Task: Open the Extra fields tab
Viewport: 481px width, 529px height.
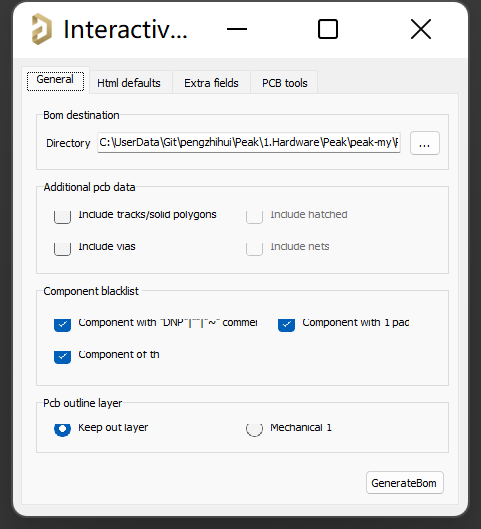Action: [211, 83]
